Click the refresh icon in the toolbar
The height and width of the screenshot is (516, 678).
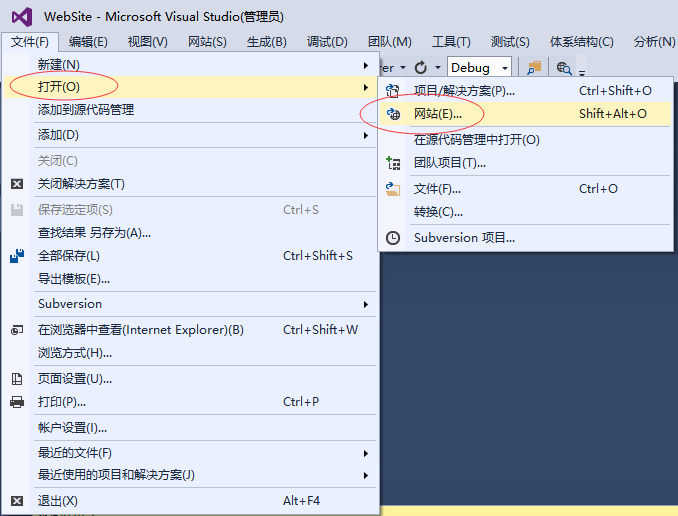pos(421,67)
